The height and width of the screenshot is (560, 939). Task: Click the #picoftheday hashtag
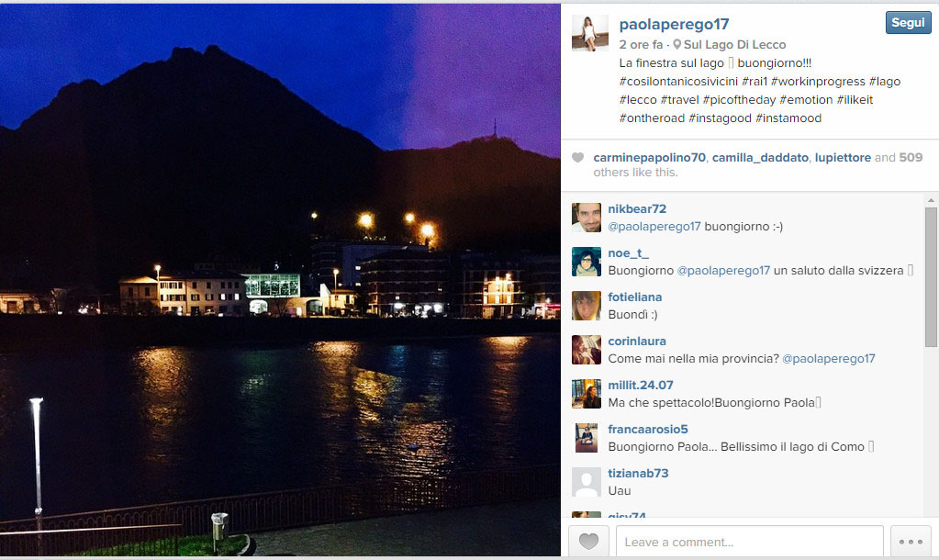(x=739, y=100)
